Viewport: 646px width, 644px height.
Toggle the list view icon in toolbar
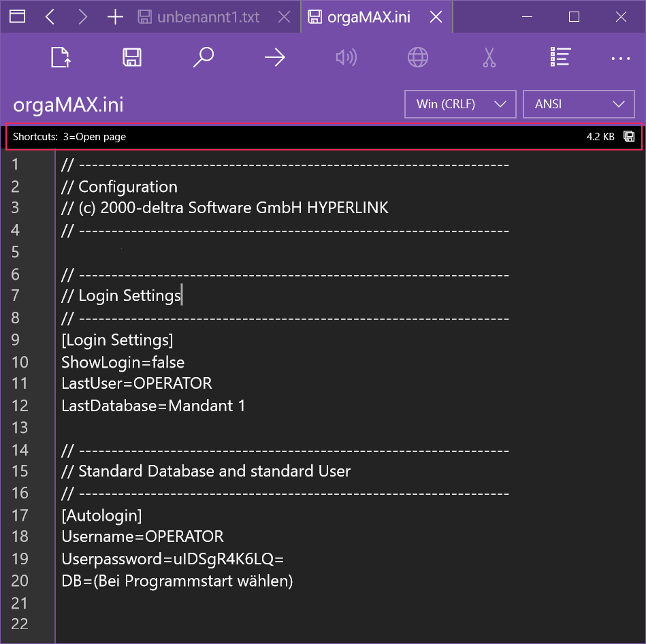pos(560,57)
